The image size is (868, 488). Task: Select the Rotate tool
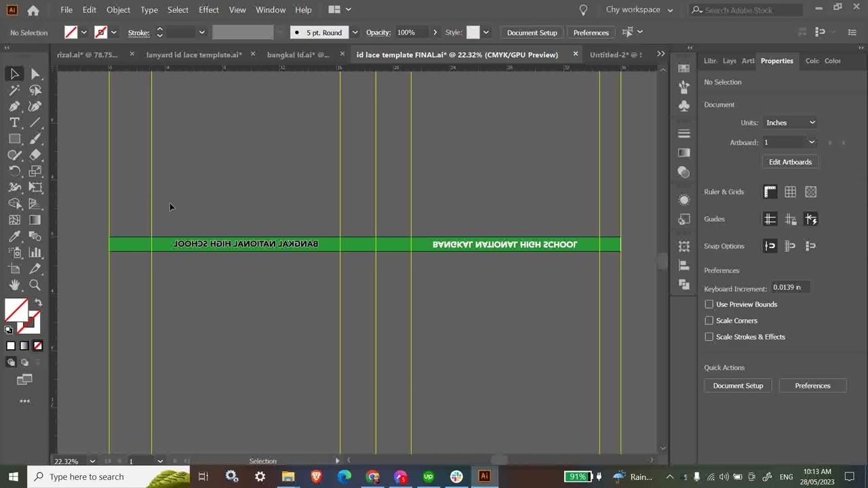pos(14,171)
